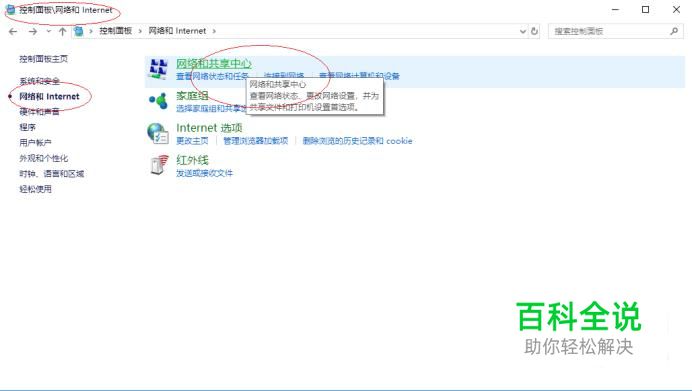Viewport: 692px width, 391px height.
Task: Open the recent locations dropdown arrow
Action: [49, 31]
